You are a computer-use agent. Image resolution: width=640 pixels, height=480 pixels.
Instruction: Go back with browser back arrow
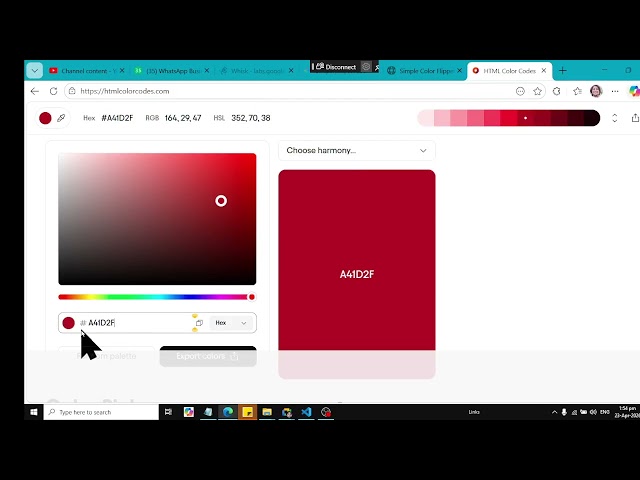[x=35, y=91]
